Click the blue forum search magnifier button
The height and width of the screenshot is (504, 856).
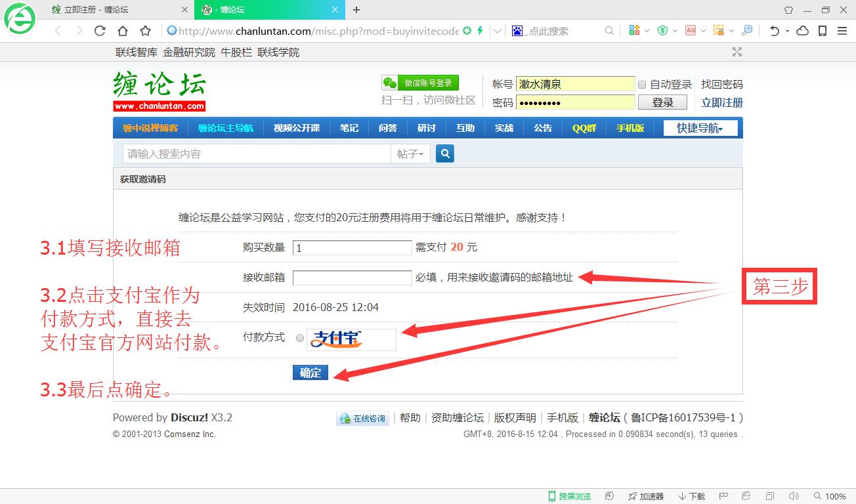pos(444,154)
